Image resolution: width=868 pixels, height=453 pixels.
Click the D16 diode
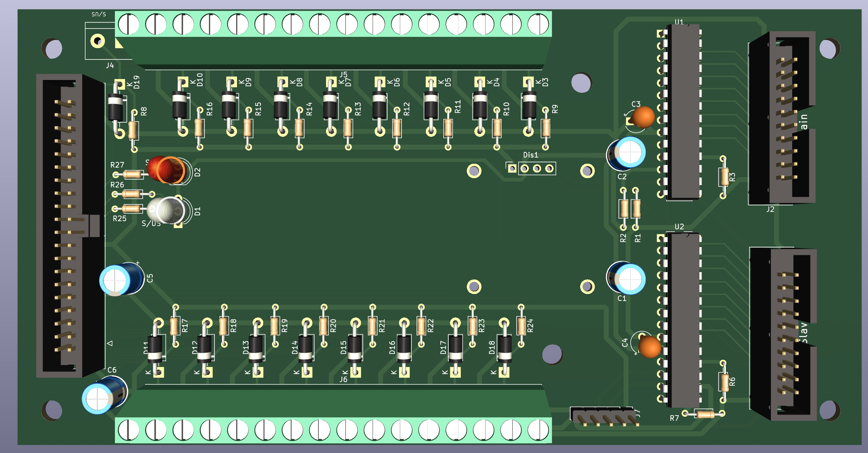(404, 349)
